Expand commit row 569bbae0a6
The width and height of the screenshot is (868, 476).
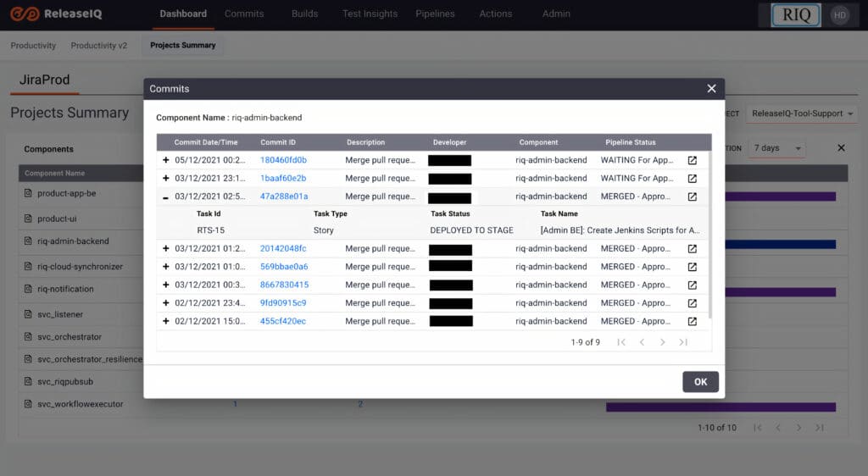(165, 267)
